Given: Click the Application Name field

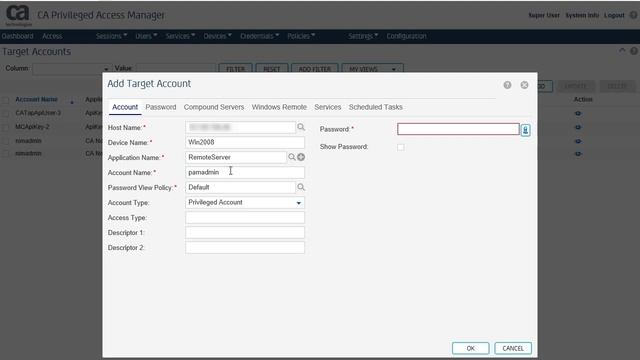Looking at the screenshot, I should (236, 157).
